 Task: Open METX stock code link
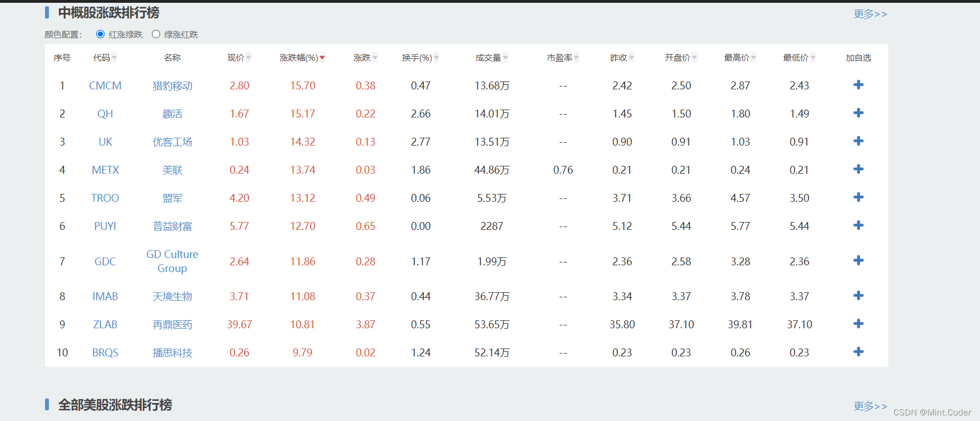tap(105, 170)
